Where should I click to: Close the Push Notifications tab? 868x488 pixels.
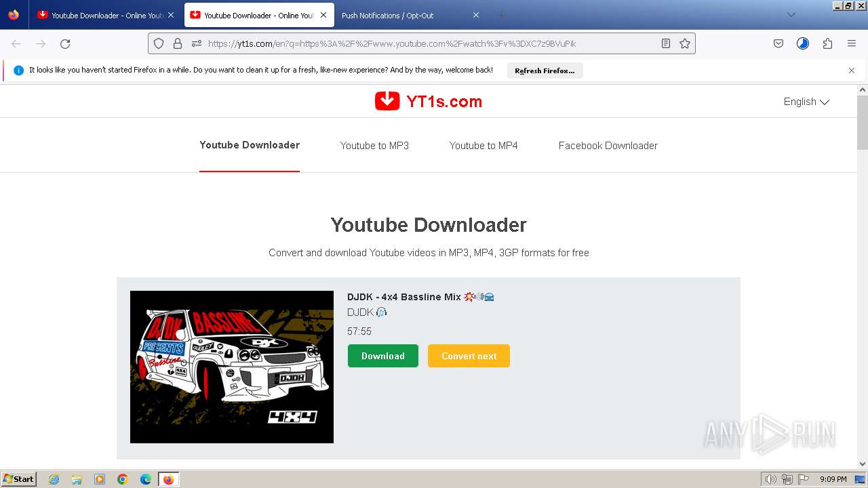click(x=476, y=15)
